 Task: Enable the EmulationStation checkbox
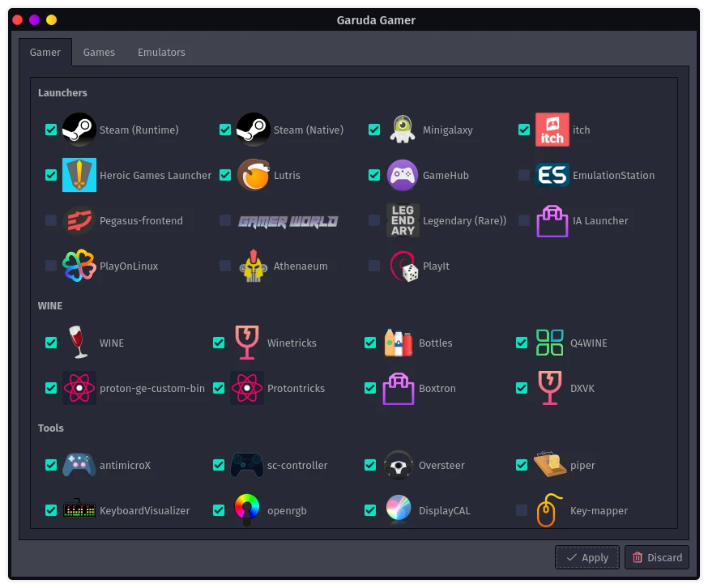click(x=524, y=175)
